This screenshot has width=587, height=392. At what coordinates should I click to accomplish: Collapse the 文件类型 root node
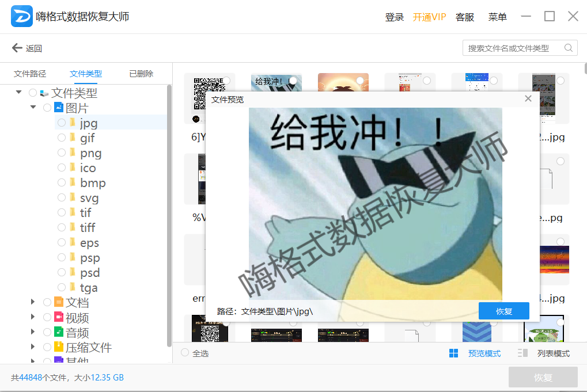pos(18,92)
